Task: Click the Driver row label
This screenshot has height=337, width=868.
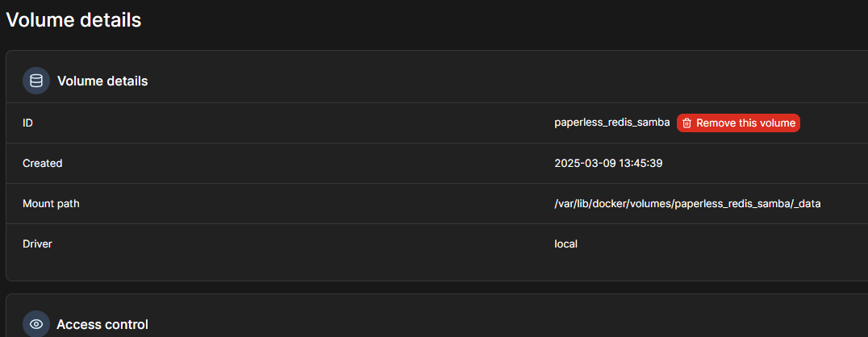Action: 37,243
